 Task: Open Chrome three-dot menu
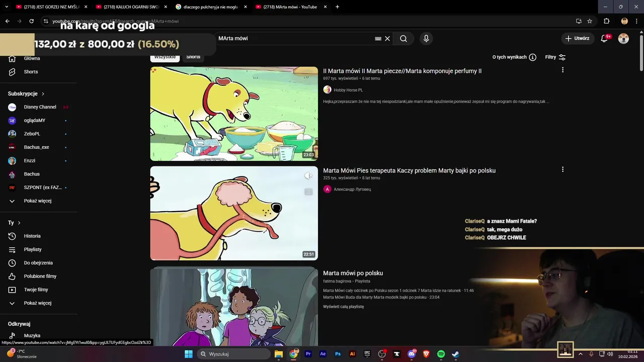[x=637, y=21]
